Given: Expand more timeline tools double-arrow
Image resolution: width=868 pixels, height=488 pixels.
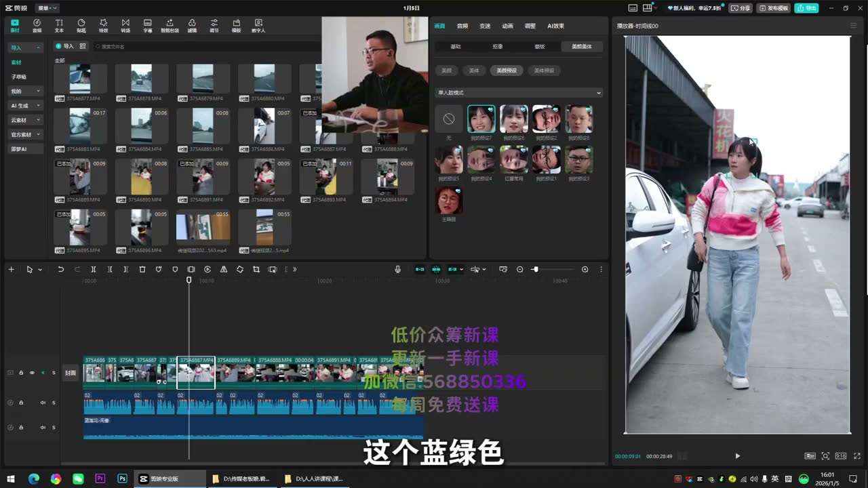Looking at the screenshot, I should coord(294,269).
